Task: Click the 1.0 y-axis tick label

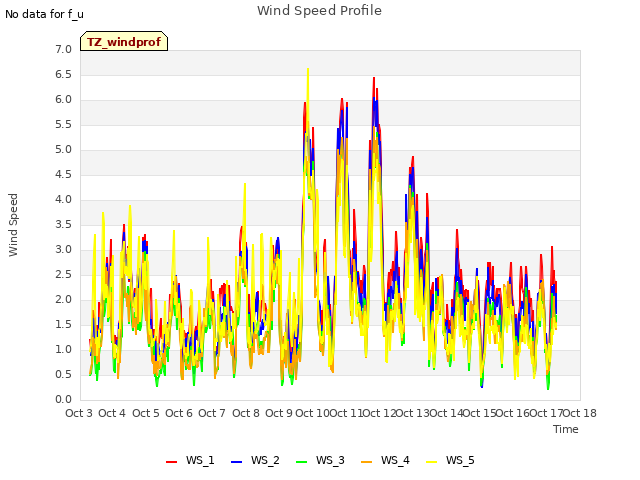Action: click(x=63, y=349)
